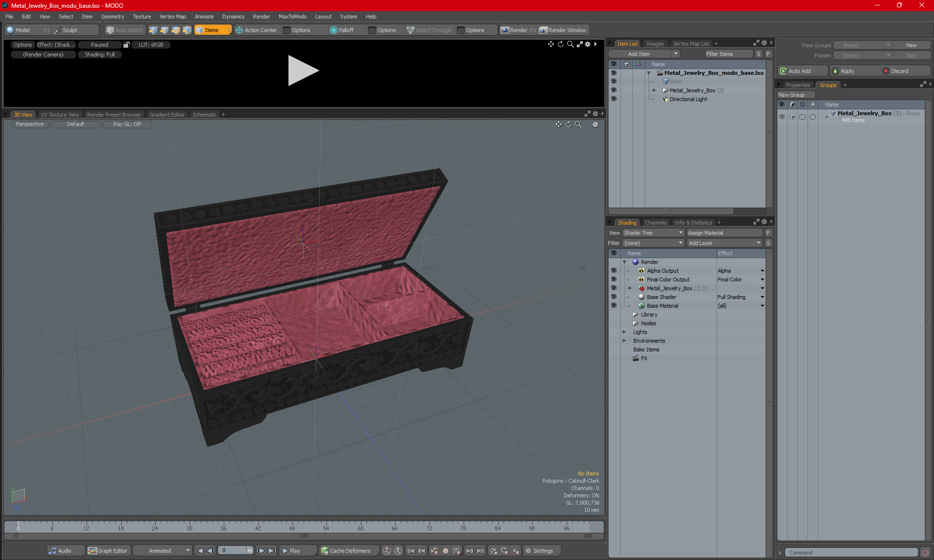Switch to the UV Texture View tab
Image resolution: width=934 pixels, height=560 pixels.
pyautogui.click(x=59, y=115)
